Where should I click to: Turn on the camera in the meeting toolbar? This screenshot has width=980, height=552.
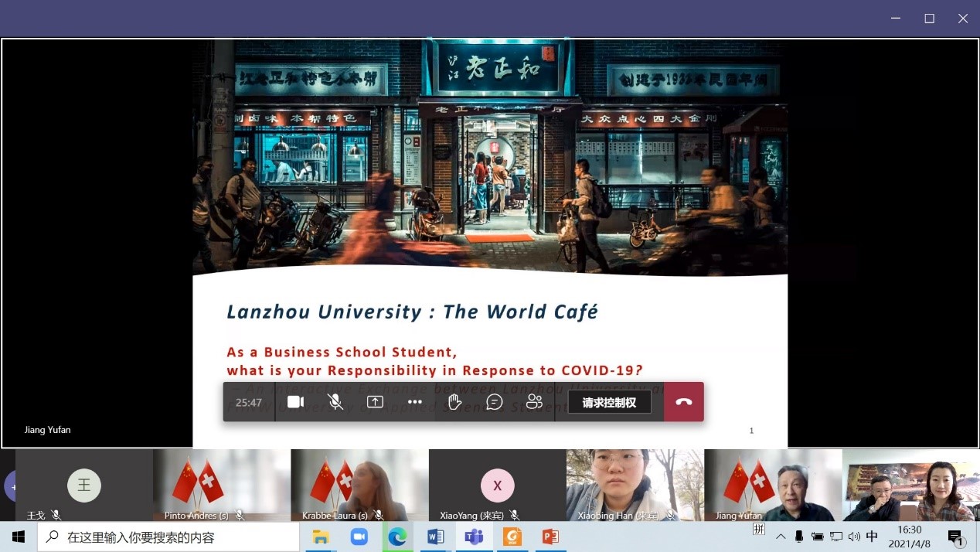pos(295,402)
